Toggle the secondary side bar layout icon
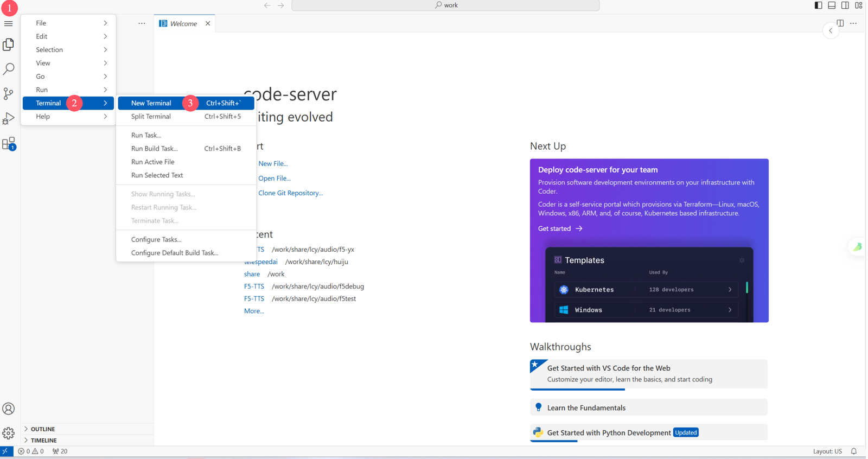Image resolution: width=868 pixels, height=459 pixels. point(845,5)
